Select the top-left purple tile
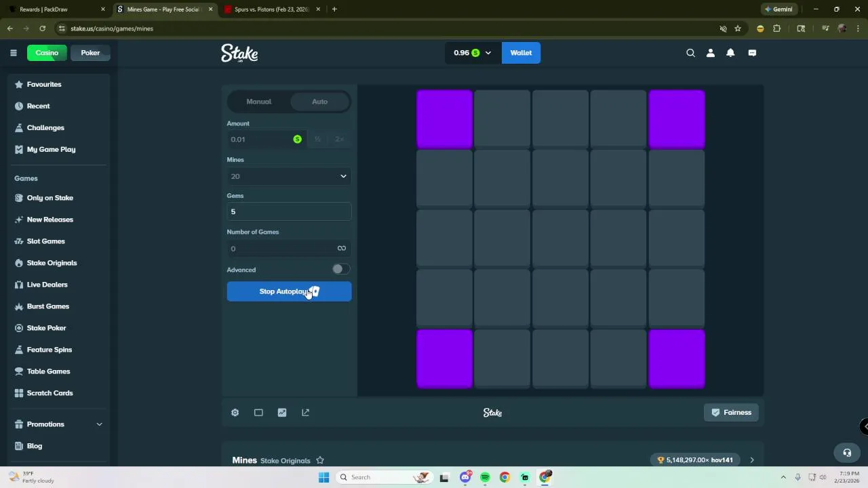This screenshot has height=488, width=868. click(x=444, y=119)
